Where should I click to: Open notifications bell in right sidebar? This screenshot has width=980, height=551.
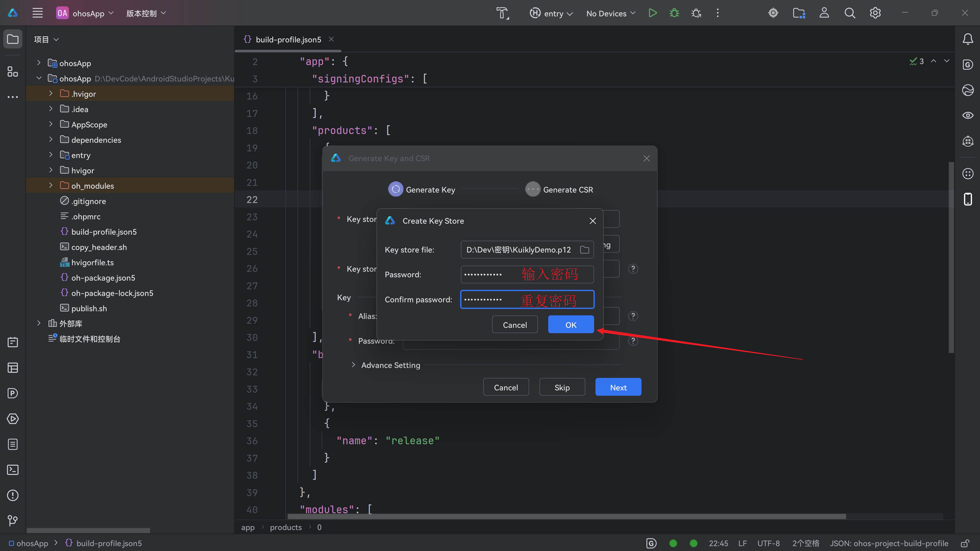(967, 39)
